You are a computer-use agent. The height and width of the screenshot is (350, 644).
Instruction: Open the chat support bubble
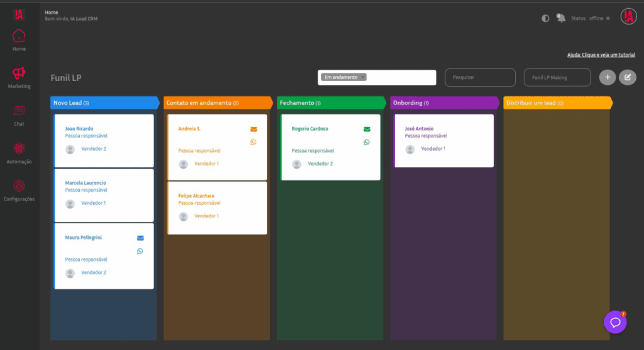tap(615, 322)
